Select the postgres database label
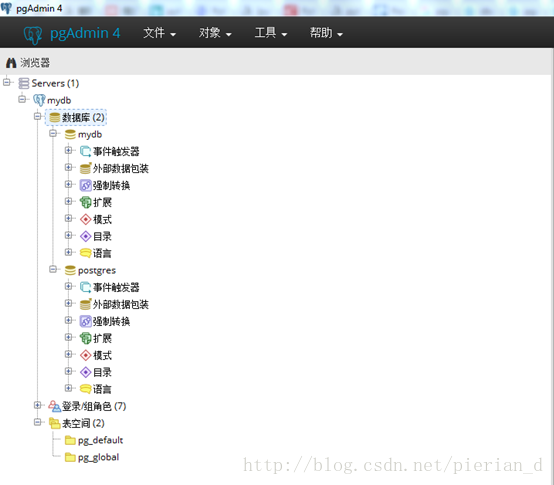Image resolution: width=554 pixels, height=485 pixels. 97,271
